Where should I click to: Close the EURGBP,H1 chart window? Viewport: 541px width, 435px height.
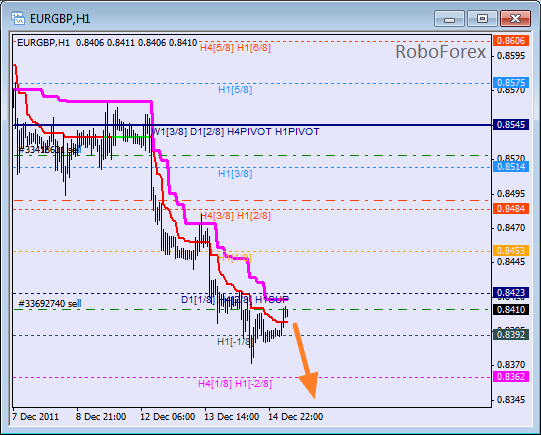pos(515,19)
